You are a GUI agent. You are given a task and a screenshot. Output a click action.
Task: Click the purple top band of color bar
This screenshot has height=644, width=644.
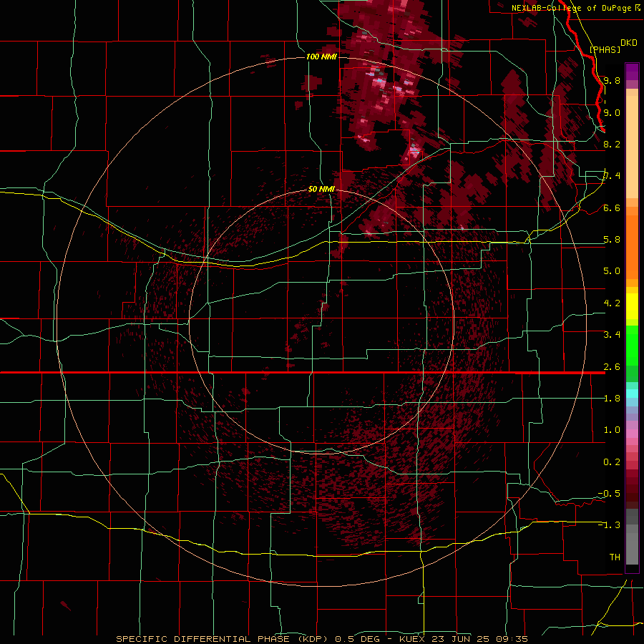(632, 72)
